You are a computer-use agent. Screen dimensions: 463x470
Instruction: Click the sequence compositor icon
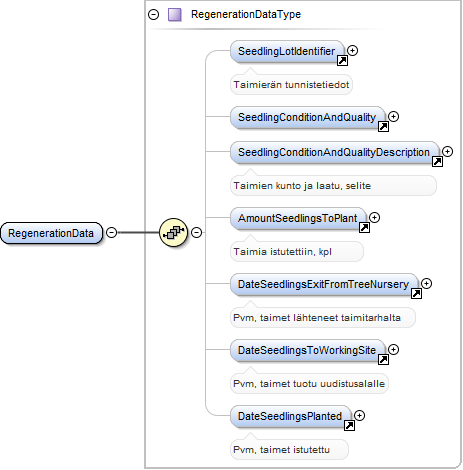point(173,232)
